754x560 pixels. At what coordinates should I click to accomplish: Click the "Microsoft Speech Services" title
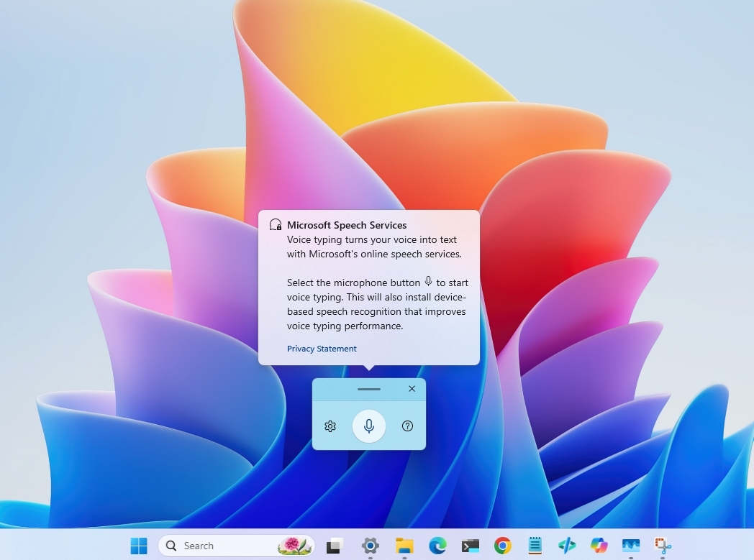click(347, 225)
